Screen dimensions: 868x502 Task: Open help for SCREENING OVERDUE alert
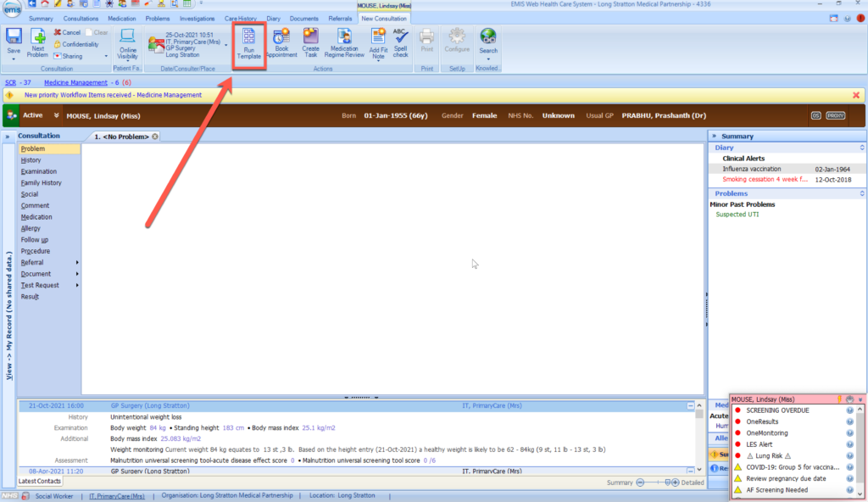(849, 410)
